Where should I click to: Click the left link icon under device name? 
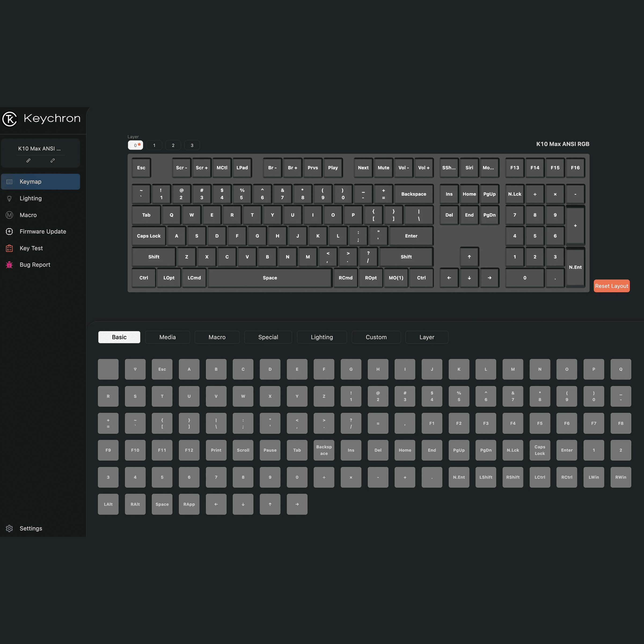pyautogui.click(x=28, y=160)
